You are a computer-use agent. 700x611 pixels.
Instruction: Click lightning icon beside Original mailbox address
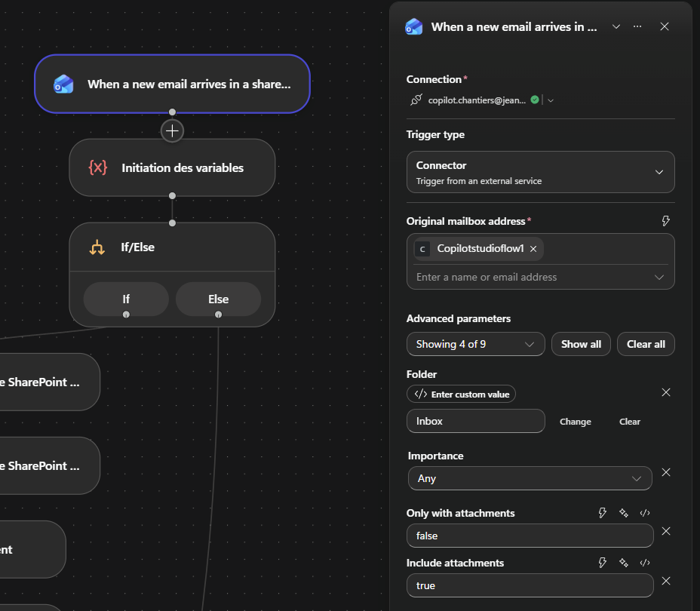[x=665, y=220]
